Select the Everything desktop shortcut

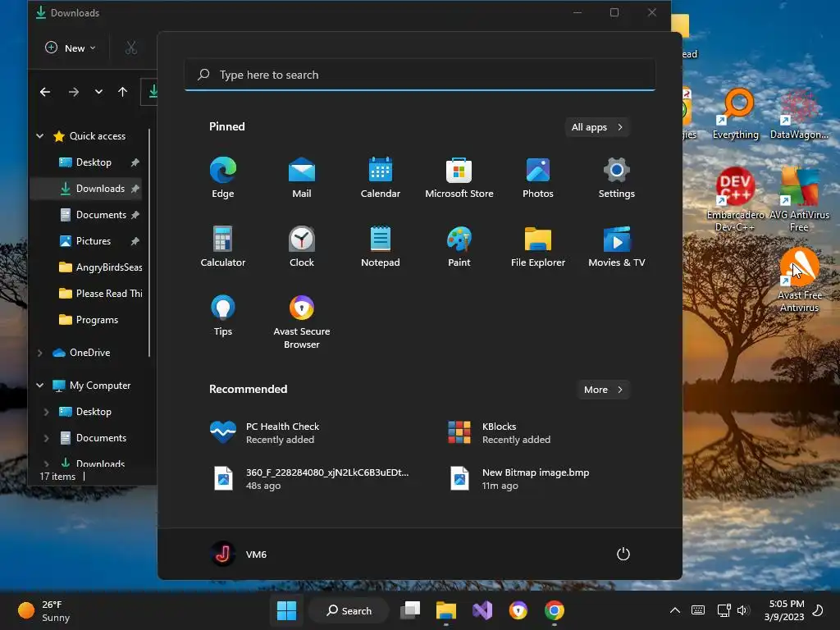tap(736, 114)
